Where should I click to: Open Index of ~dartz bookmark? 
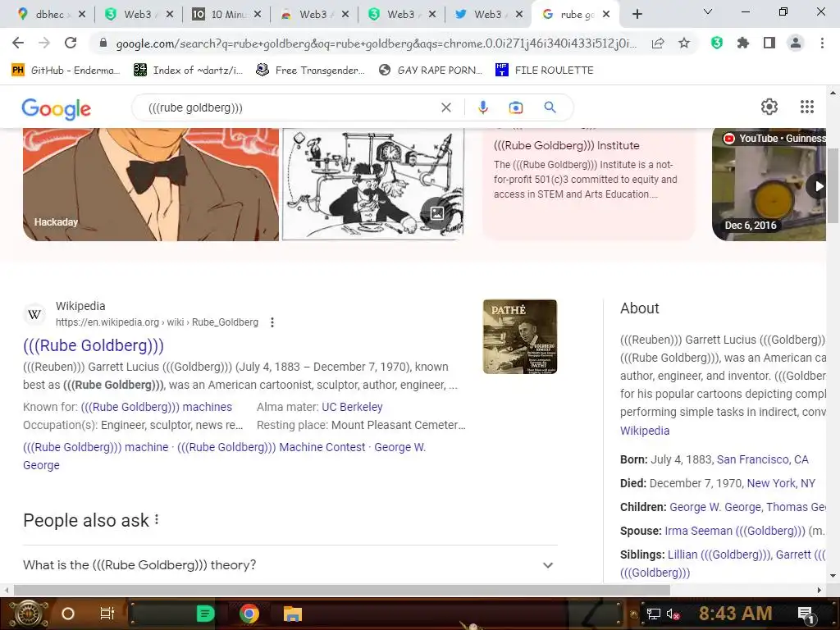tap(189, 71)
